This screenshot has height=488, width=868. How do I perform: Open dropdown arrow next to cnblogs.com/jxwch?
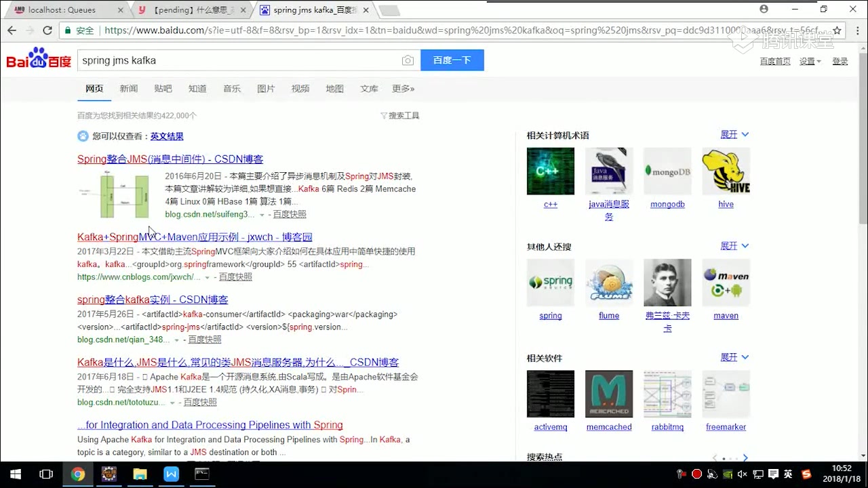click(208, 277)
